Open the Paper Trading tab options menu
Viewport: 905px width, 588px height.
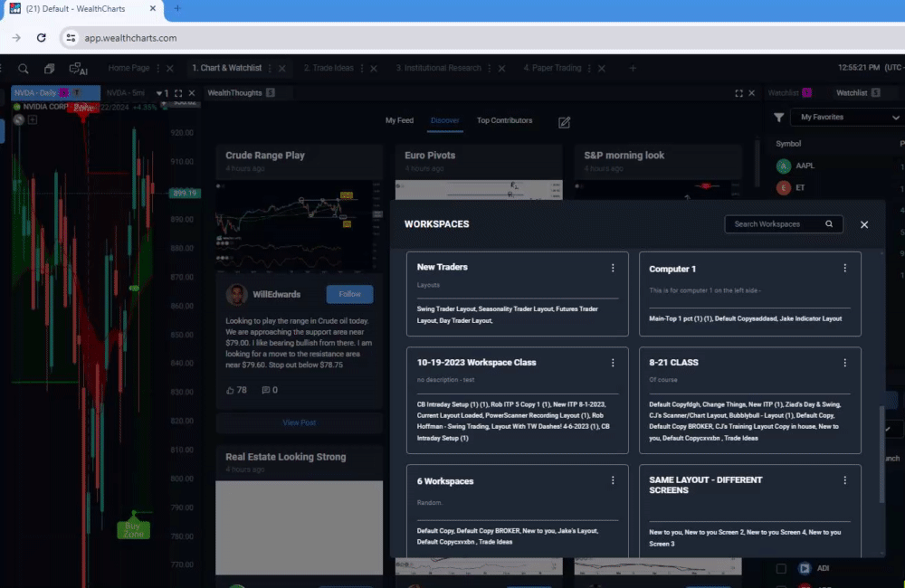pos(589,68)
